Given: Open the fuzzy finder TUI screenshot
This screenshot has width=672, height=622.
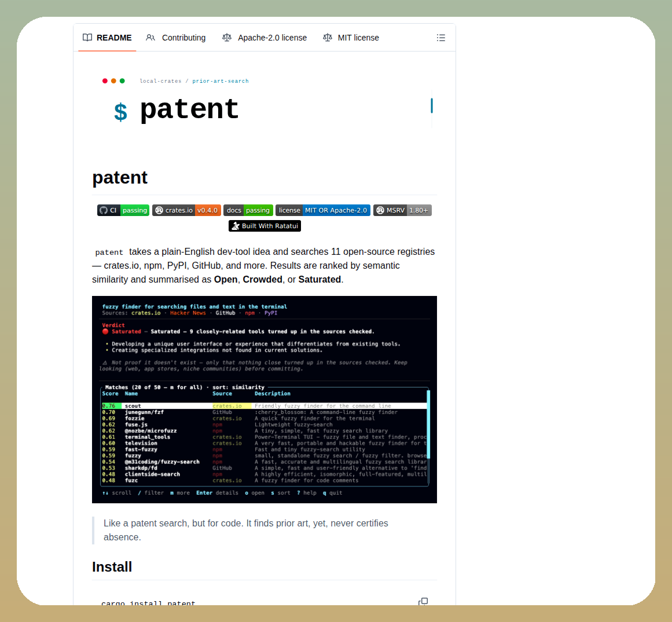Looking at the screenshot, I should point(265,400).
